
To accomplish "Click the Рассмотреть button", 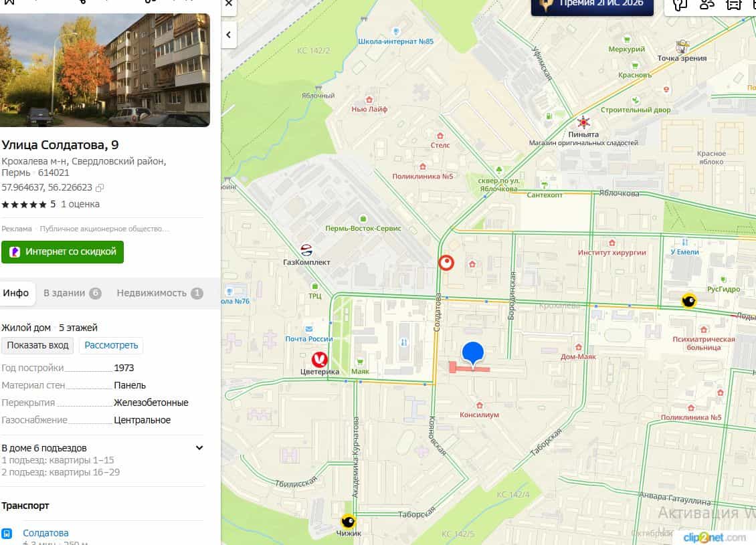I will [x=111, y=345].
